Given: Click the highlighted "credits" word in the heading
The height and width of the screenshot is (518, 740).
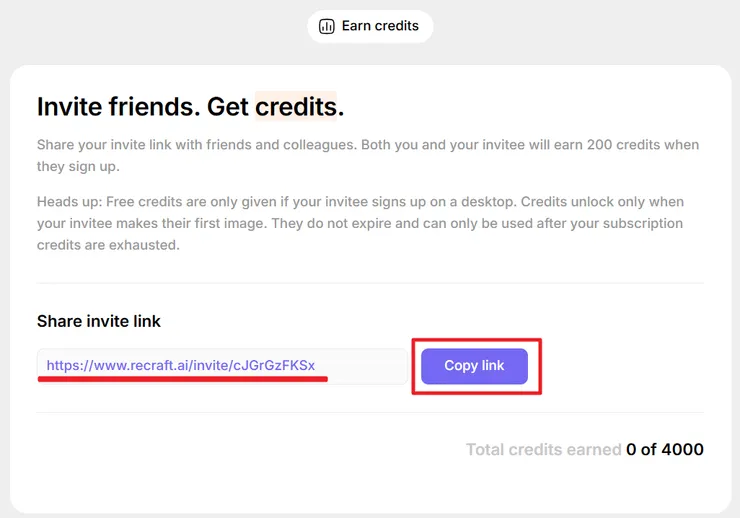Looking at the screenshot, I should click(x=294, y=106).
